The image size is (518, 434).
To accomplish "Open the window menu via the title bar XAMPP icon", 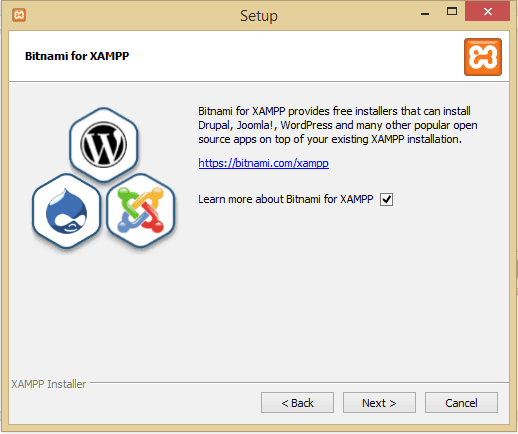I will 19,15.
